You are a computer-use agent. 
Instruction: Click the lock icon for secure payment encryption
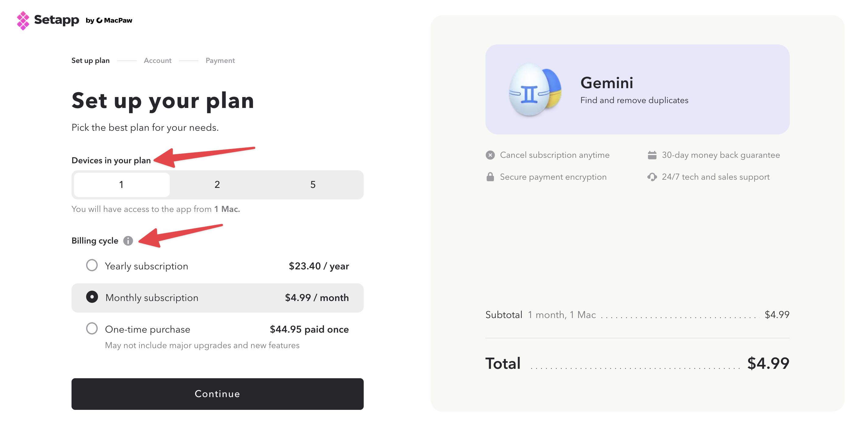point(490,176)
